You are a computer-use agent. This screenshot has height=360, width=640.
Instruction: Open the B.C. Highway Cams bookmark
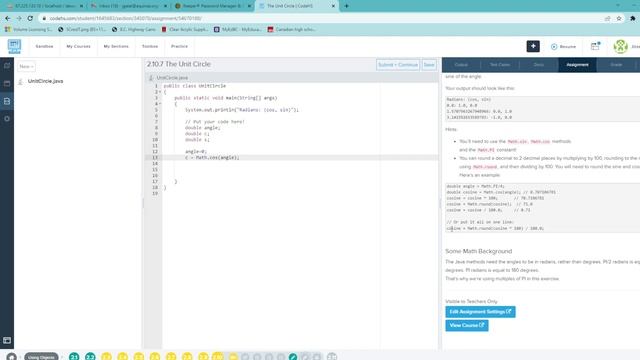pyautogui.click(x=133, y=29)
